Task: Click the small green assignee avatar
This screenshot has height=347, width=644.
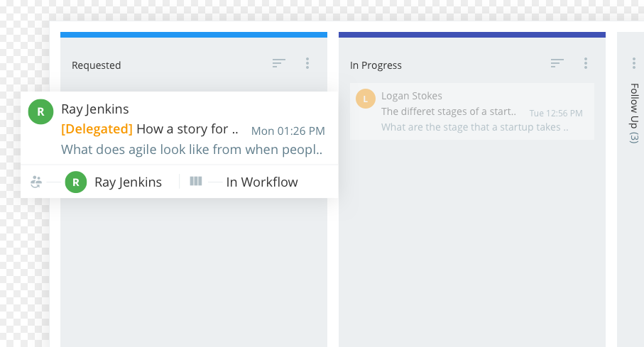Action: coord(76,182)
